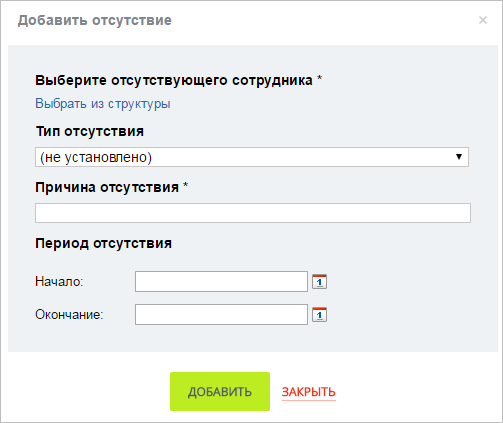Expand the Тип отсутствия dropdown
Image resolution: width=503 pixels, height=423 pixels.
252,157
